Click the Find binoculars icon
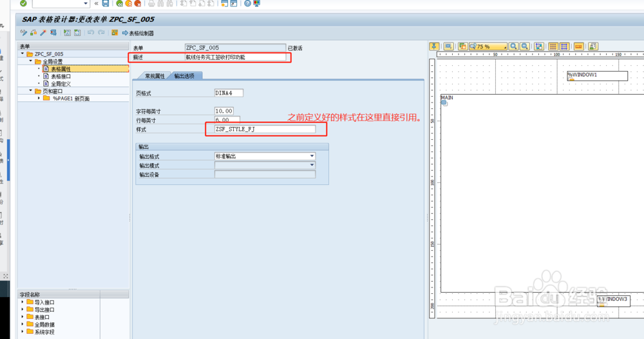644x339 pixels. pyautogui.click(x=160, y=3)
